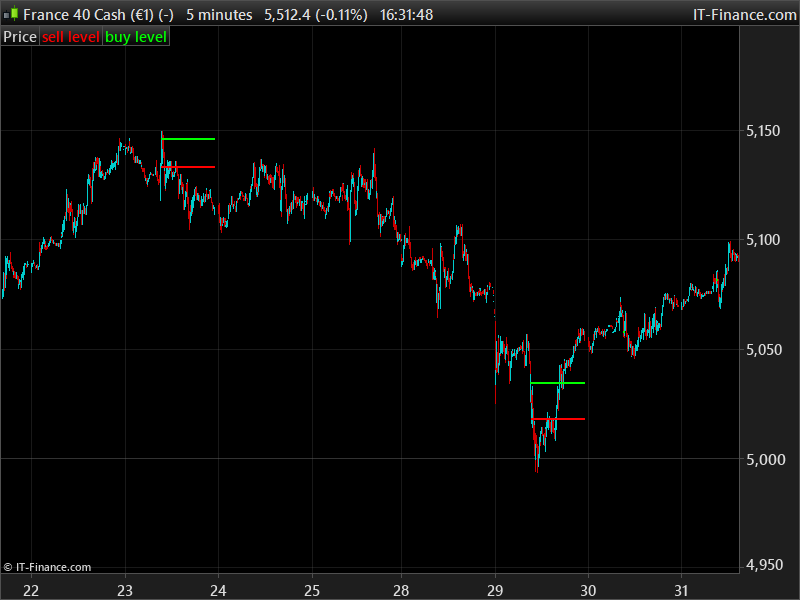The height and width of the screenshot is (600, 800).
Task: Click date label 22 on time axis
Action: point(31,591)
